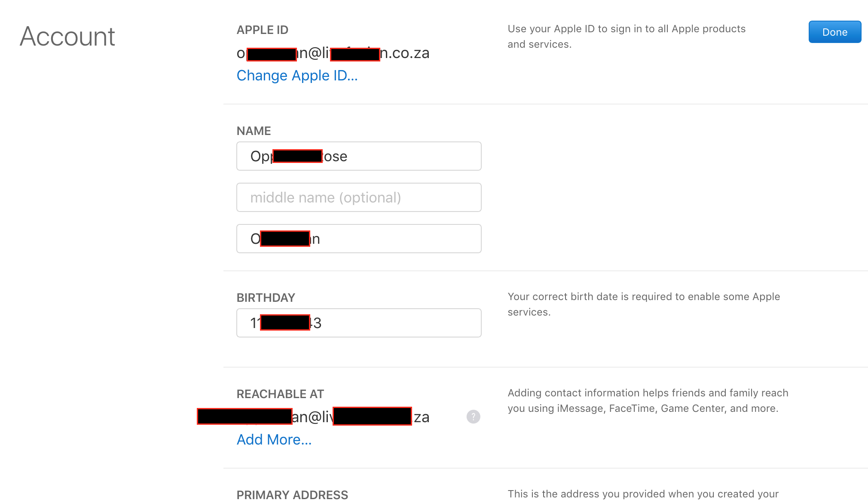This screenshot has height=503, width=868.
Task: Click the Account page heading
Action: [67, 37]
